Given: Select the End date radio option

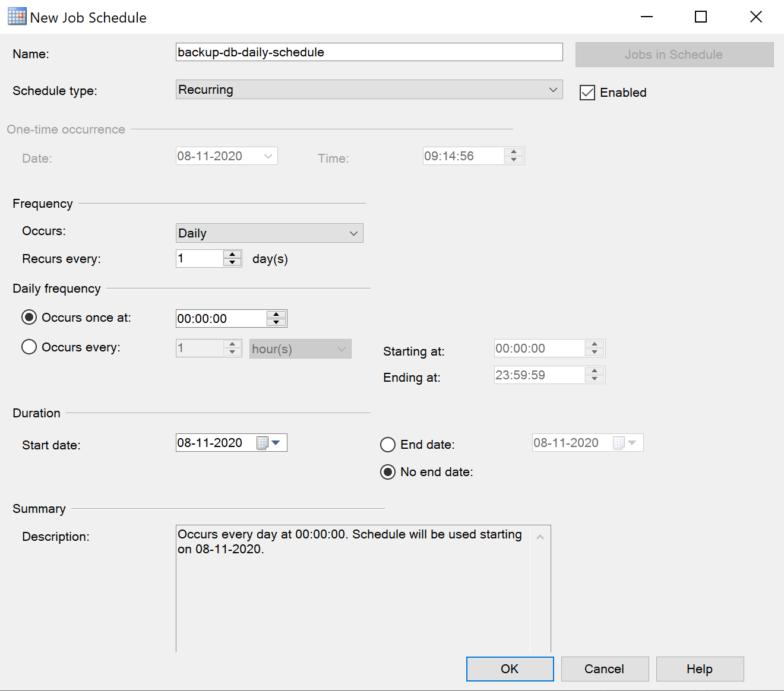Looking at the screenshot, I should (388, 445).
